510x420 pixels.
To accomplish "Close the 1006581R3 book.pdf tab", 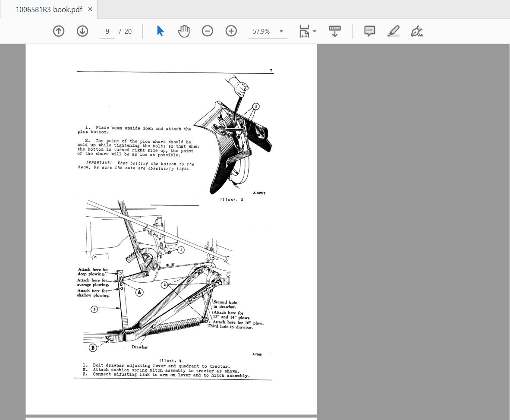I will [90, 9].
